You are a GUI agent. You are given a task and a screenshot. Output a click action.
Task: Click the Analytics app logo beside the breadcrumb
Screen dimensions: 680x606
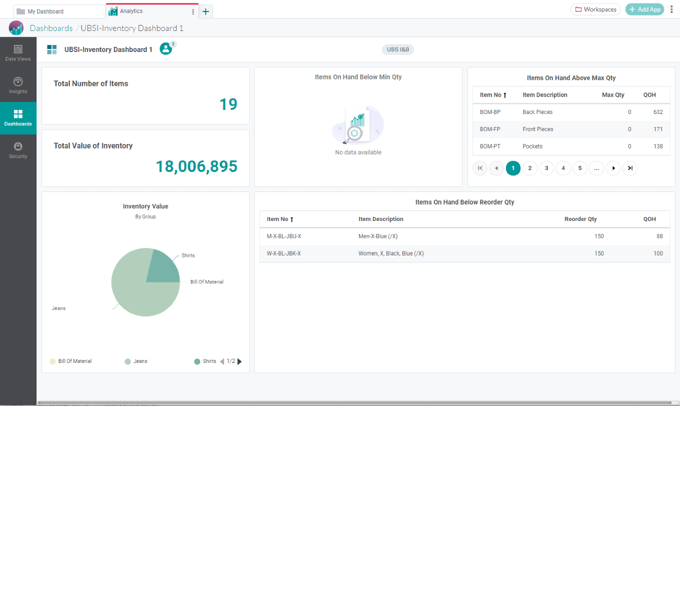[x=16, y=28]
